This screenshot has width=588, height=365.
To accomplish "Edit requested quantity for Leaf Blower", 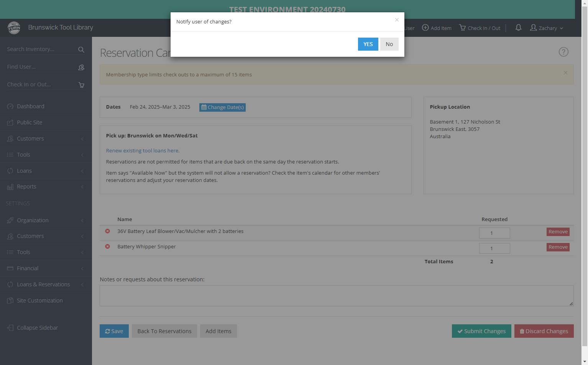I will click(x=494, y=233).
